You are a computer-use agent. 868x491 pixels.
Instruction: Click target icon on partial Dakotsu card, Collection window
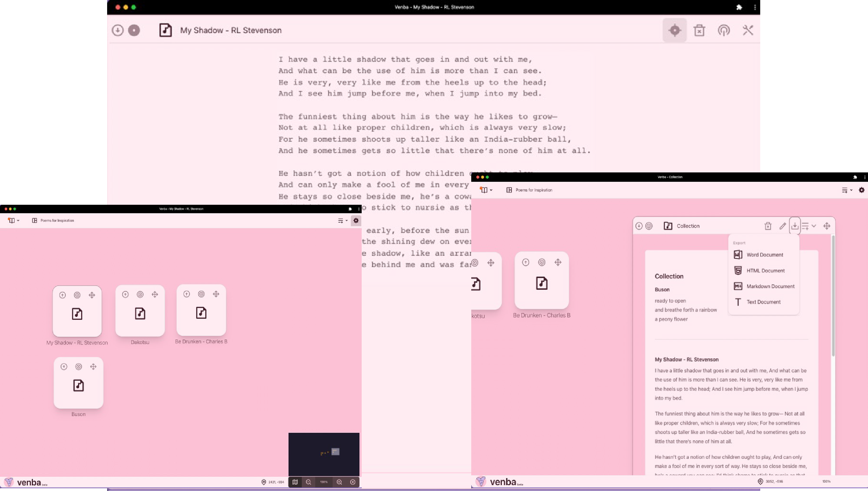click(x=475, y=263)
